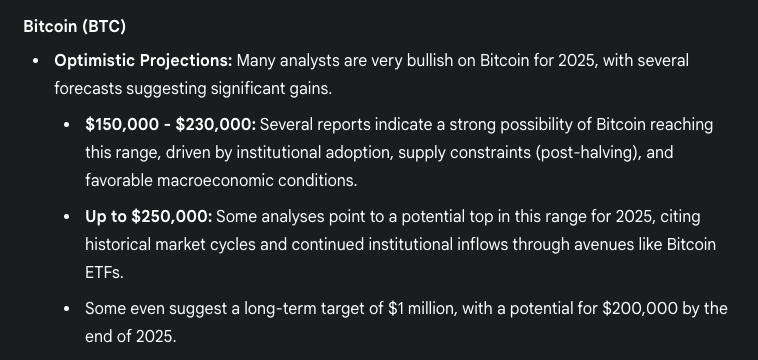Image resolution: width=758 pixels, height=360 pixels.
Task: Click the phrase end of 2025.
Action: click(131, 336)
